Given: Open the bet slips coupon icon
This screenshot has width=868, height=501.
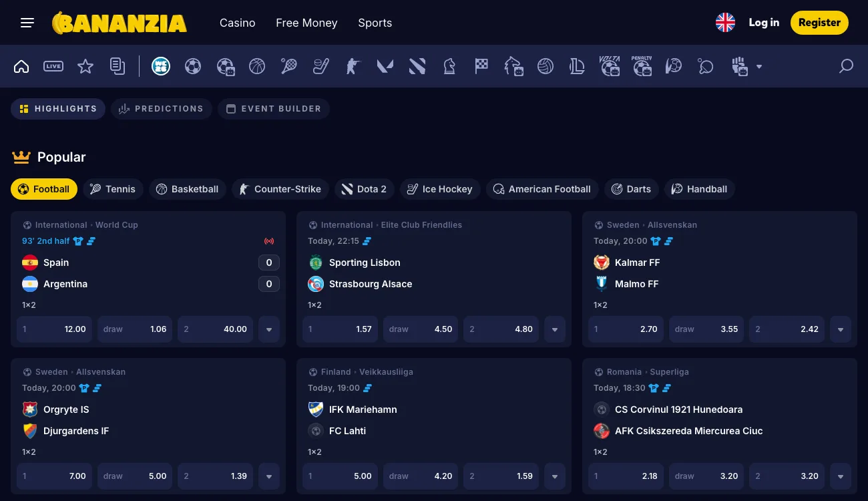Looking at the screenshot, I should tap(118, 66).
